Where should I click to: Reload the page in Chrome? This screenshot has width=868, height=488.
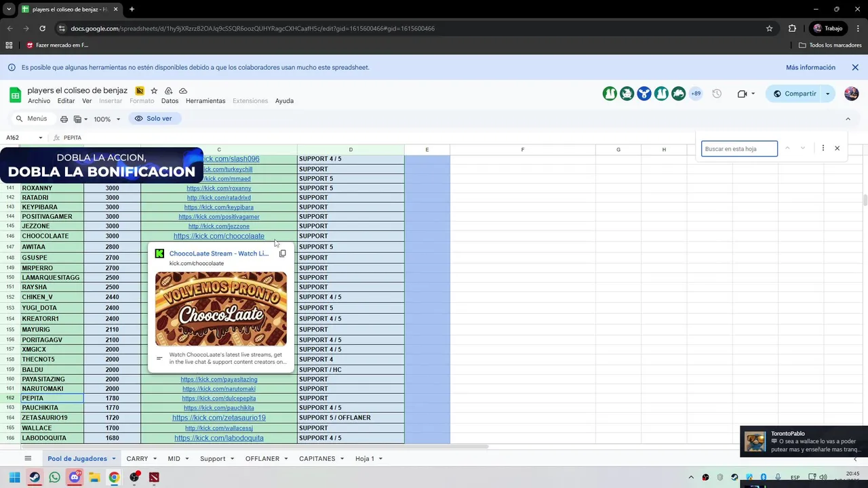tap(42, 28)
